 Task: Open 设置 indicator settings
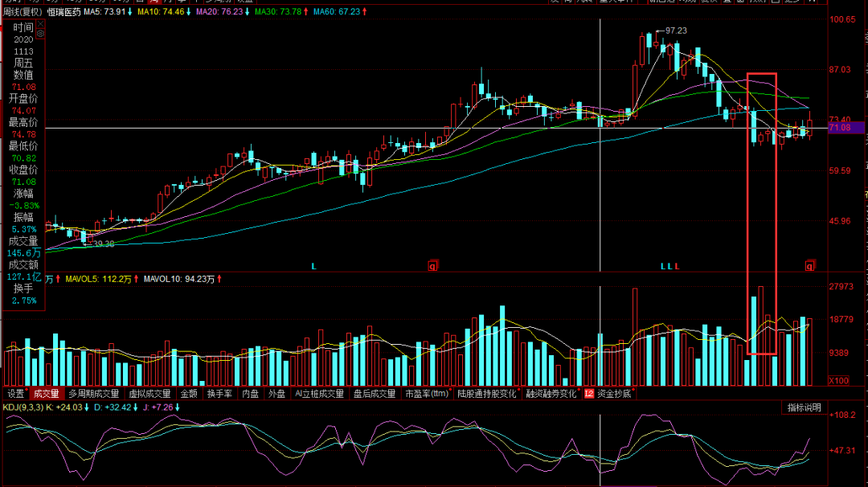click(15, 394)
